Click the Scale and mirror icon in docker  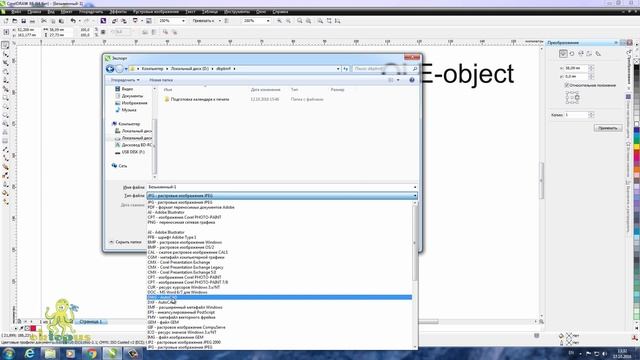point(581,53)
